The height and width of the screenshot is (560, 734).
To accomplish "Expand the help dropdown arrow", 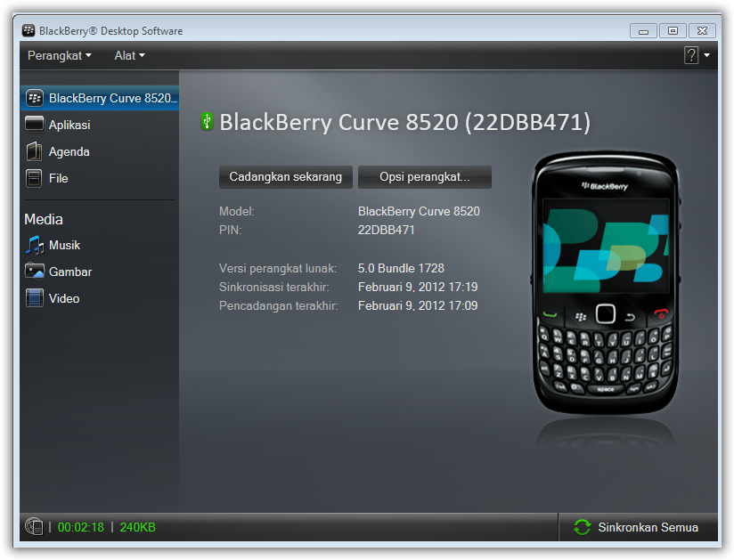I will click(707, 55).
